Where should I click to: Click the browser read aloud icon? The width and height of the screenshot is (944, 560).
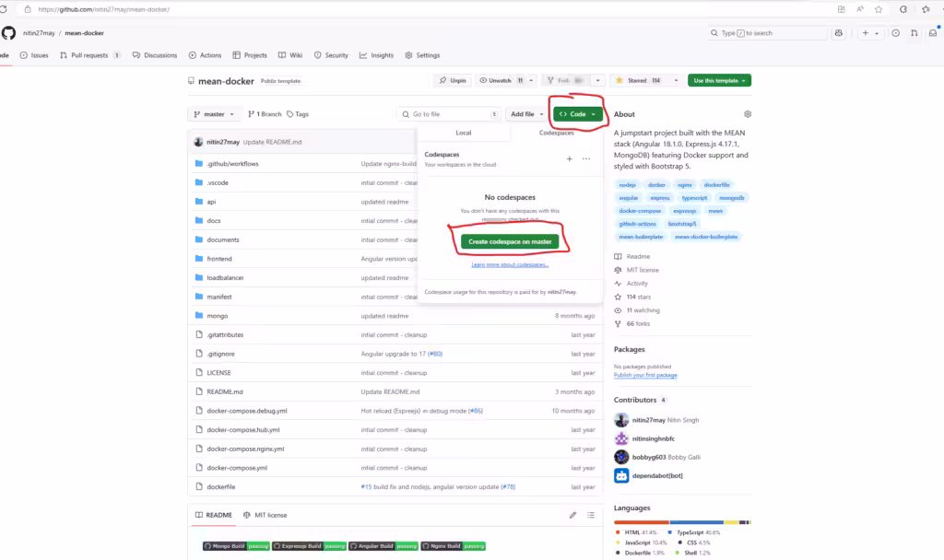coord(860,9)
